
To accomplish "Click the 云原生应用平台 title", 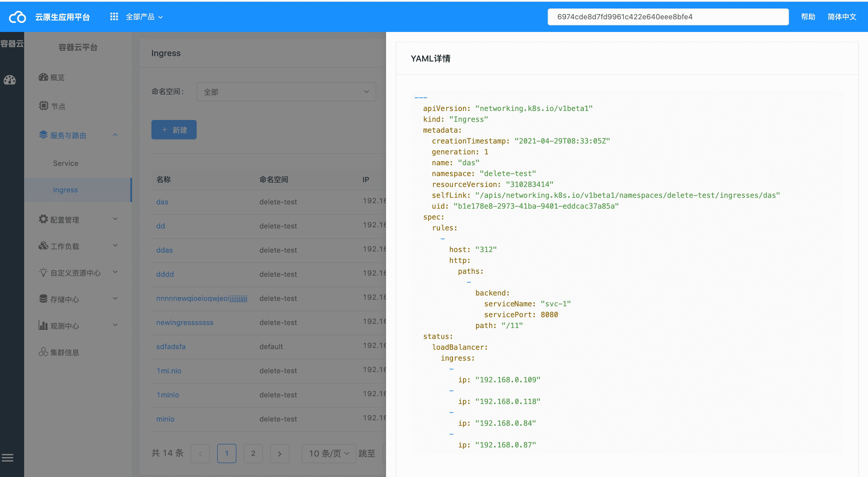I will (x=62, y=17).
